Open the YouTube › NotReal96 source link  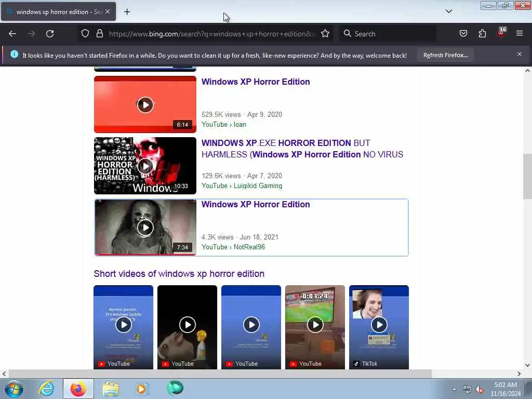233,247
